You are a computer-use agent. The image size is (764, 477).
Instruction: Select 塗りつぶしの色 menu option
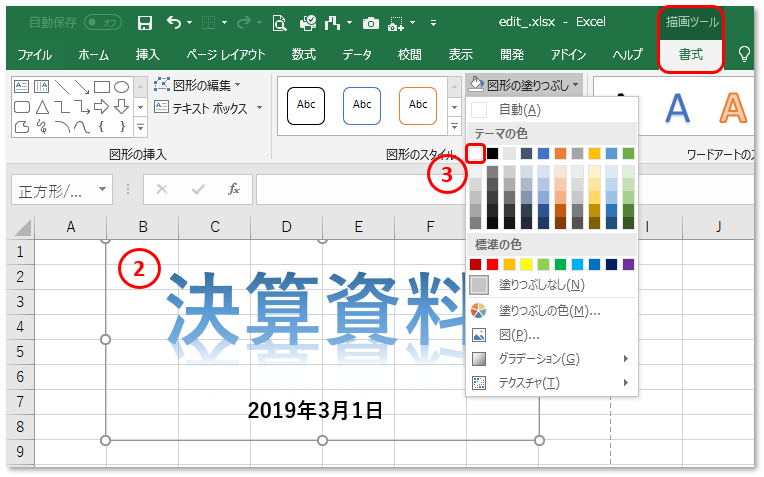click(549, 310)
